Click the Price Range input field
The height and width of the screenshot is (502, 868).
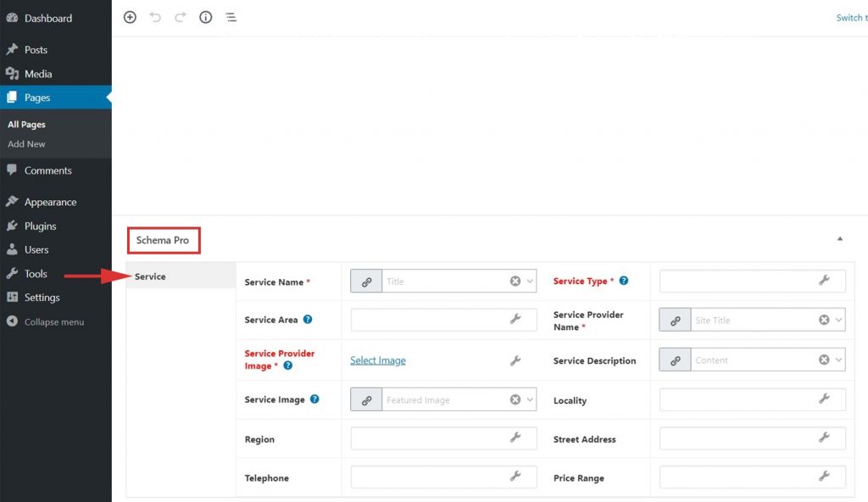click(x=737, y=478)
